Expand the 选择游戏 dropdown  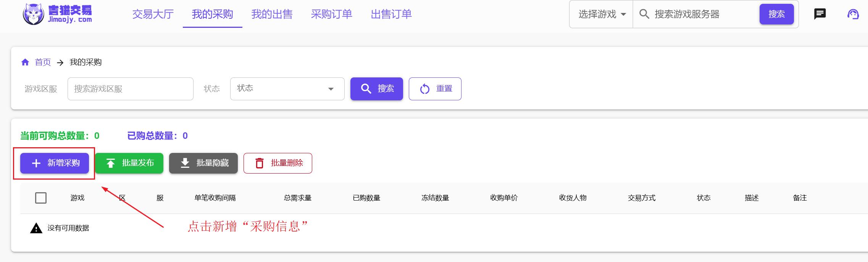tap(602, 14)
